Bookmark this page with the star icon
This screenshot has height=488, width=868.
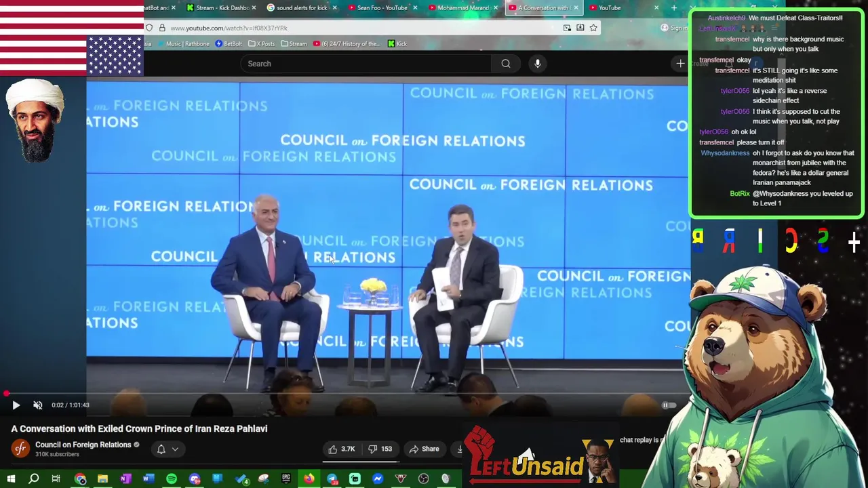(x=593, y=28)
